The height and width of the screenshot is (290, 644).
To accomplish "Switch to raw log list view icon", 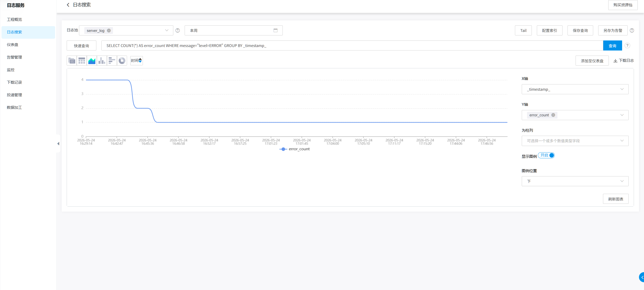I will [72, 61].
